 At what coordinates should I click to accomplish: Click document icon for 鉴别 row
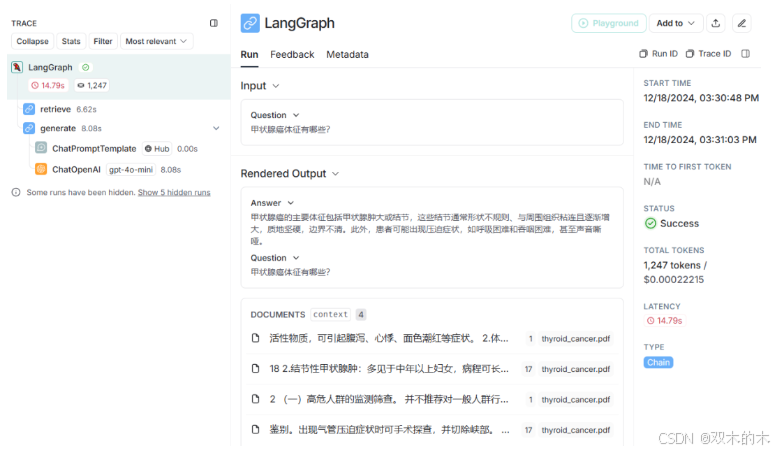256,429
